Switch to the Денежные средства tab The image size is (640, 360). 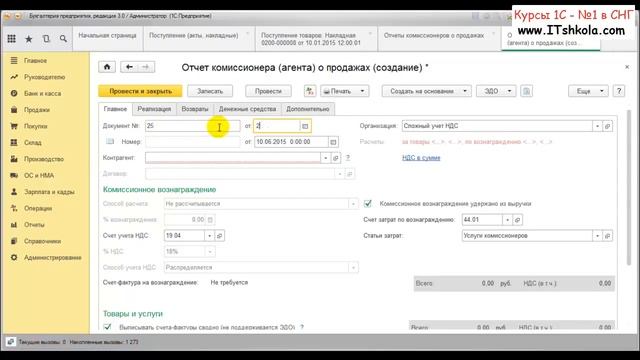(x=247, y=109)
